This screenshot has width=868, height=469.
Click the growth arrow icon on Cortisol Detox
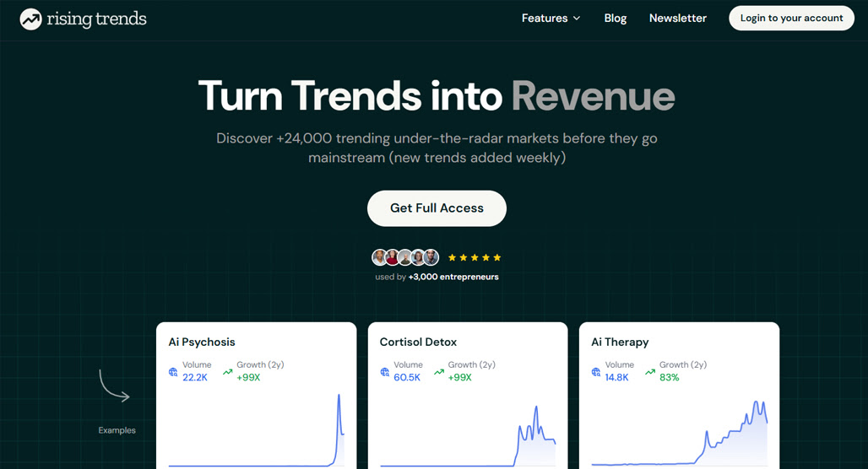tap(438, 372)
